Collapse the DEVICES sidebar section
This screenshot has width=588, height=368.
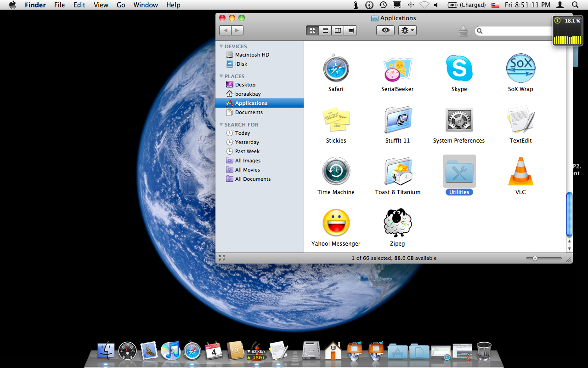coord(221,46)
